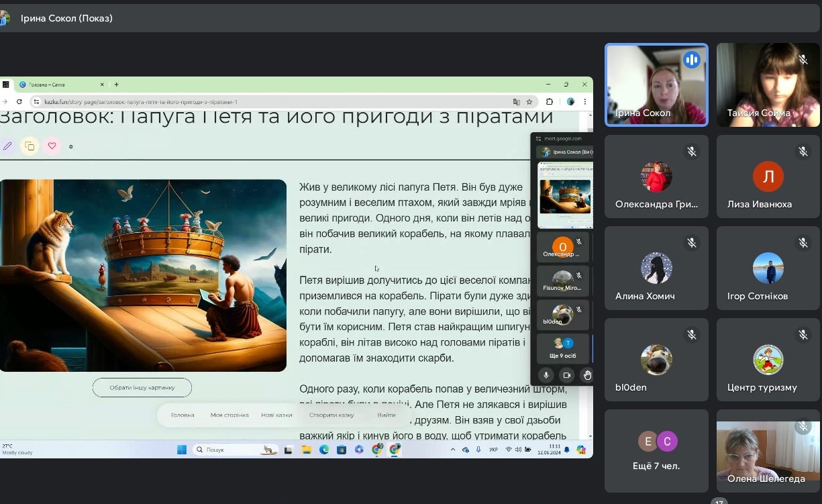Click 'Вийти' in the site navigation
822x504 pixels.
[387, 415]
